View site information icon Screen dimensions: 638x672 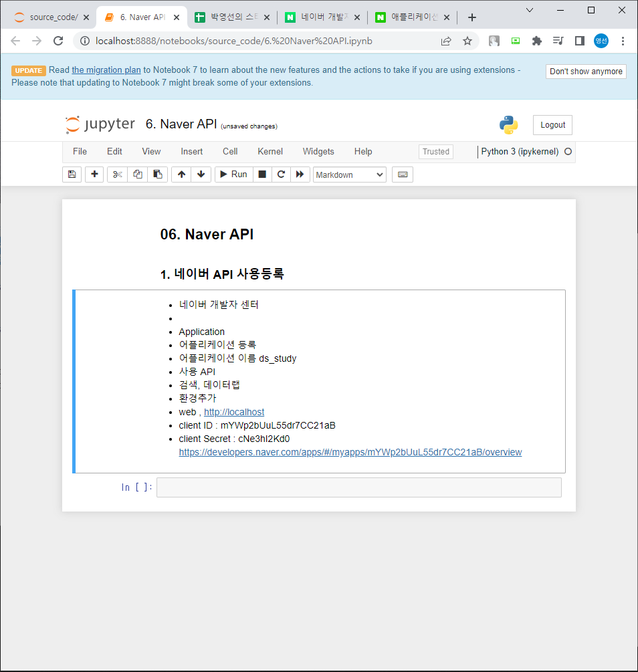click(85, 41)
